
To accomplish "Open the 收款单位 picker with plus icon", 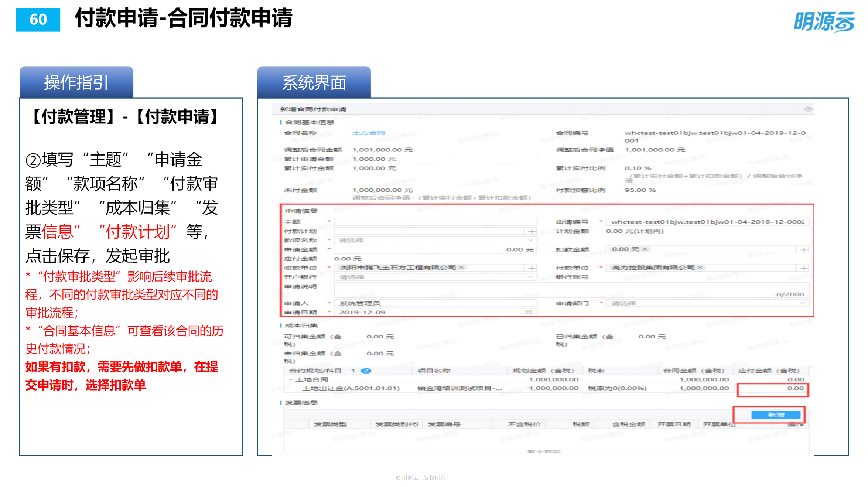I will pyautogui.click(x=532, y=268).
